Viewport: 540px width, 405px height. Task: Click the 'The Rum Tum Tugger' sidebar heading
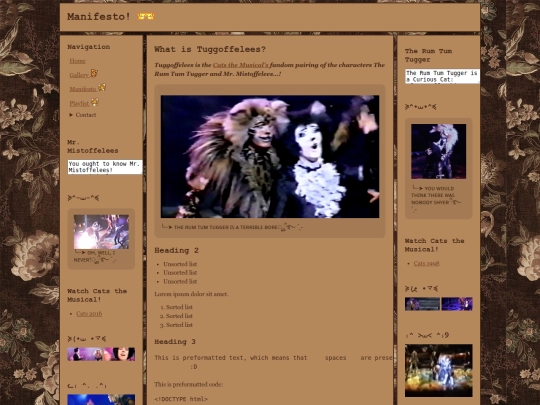(428, 55)
